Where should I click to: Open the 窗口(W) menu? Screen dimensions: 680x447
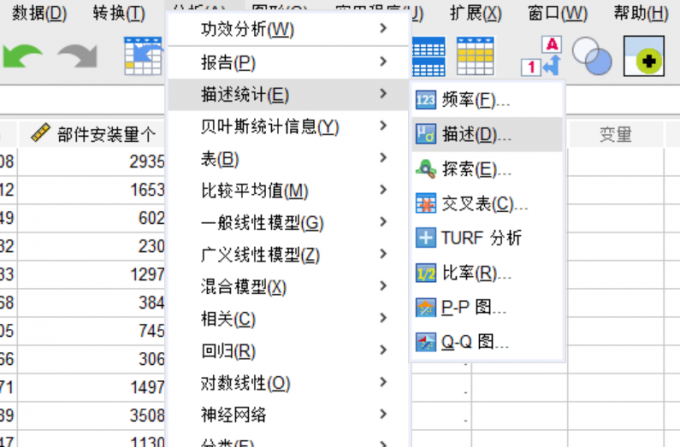557,13
